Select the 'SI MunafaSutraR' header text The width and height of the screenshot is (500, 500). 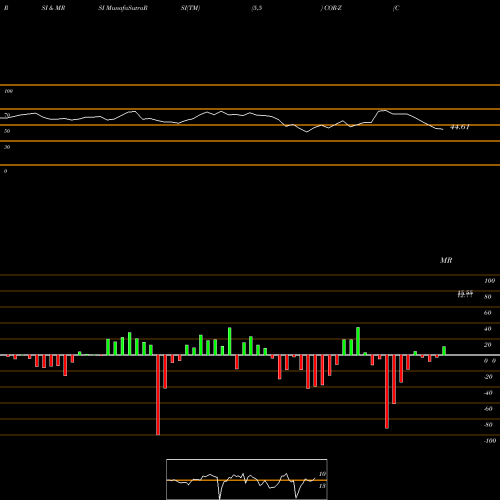[123, 8]
